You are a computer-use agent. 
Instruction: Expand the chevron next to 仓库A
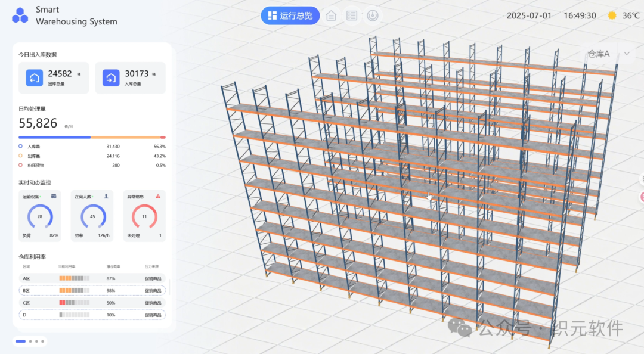point(627,54)
